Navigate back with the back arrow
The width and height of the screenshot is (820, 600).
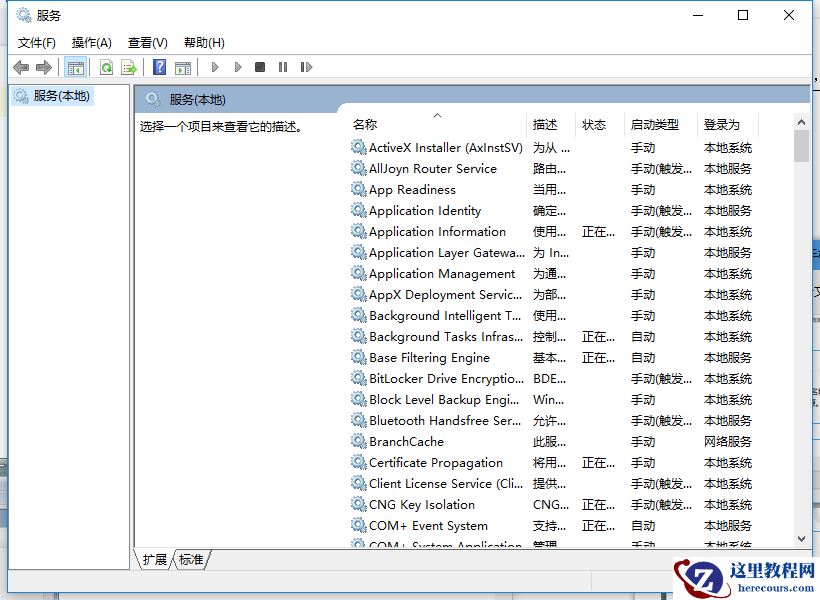point(21,67)
